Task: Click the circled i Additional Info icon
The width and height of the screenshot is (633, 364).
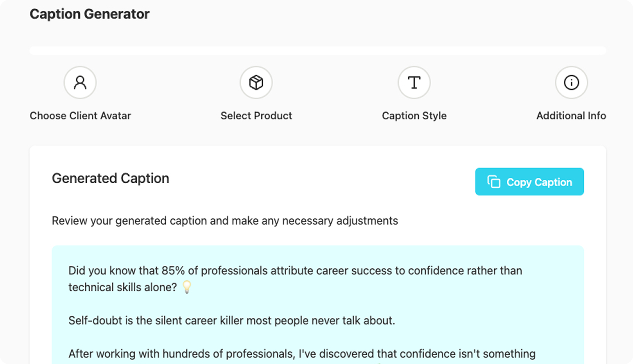Action: [571, 82]
